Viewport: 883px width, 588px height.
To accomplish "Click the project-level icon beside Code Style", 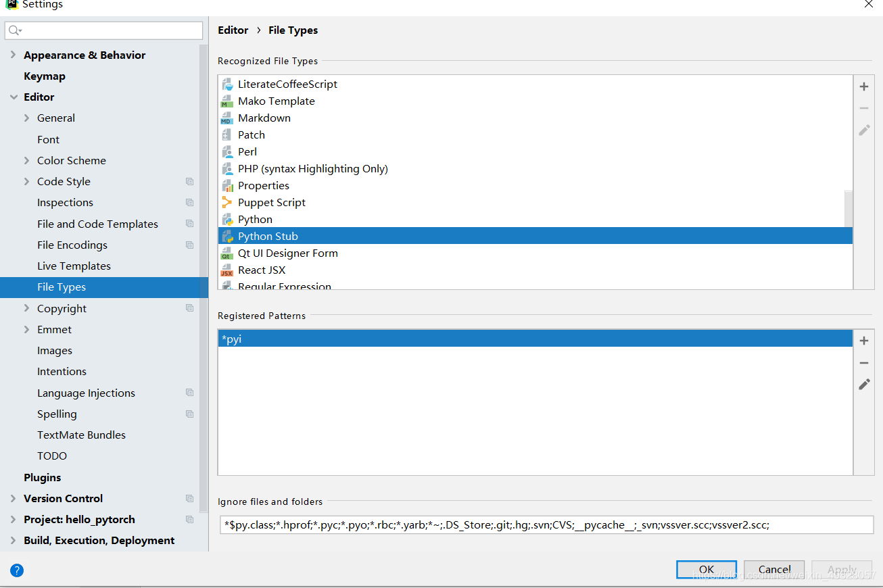I will 190,182.
